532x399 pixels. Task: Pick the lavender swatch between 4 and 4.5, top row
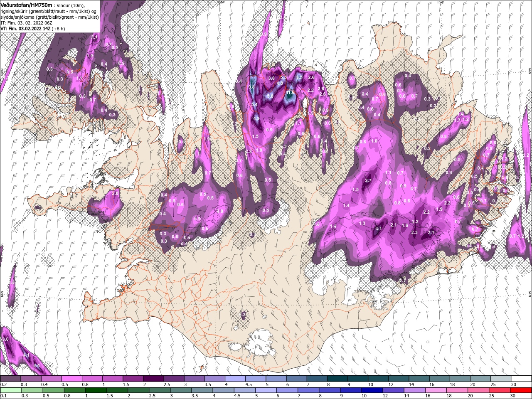click(234, 379)
